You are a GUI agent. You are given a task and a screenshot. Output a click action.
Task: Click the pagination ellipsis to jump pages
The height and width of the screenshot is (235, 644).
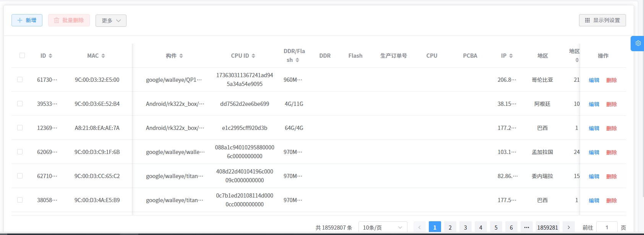(x=527, y=227)
